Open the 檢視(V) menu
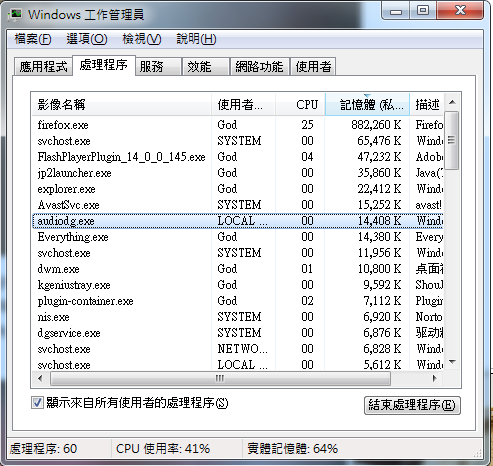Viewport: 493px width, 466px height. (x=142, y=39)
